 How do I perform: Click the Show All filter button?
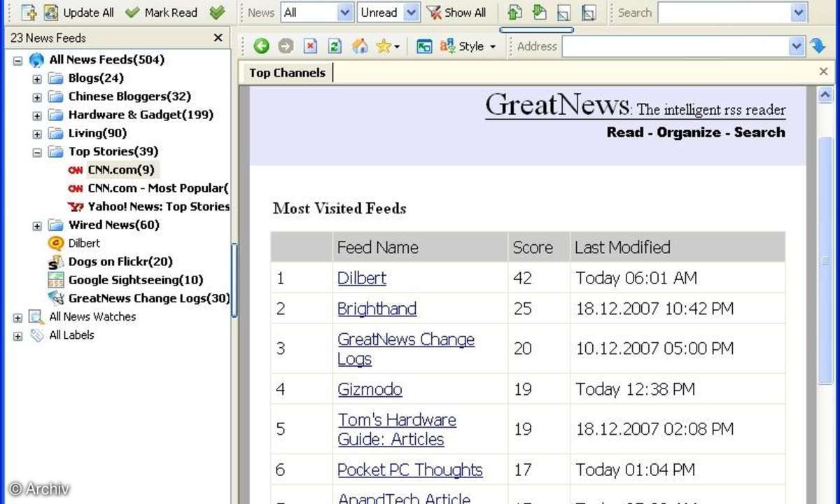(x=456, y=12)
